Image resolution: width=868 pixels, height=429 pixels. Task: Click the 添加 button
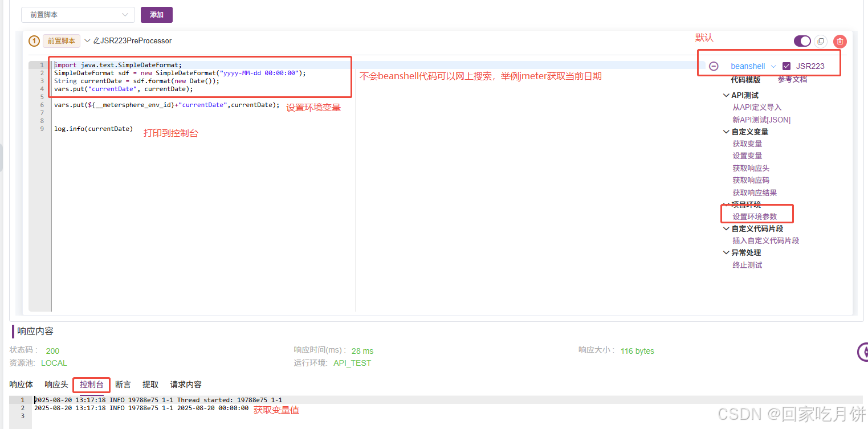point(156,14)
